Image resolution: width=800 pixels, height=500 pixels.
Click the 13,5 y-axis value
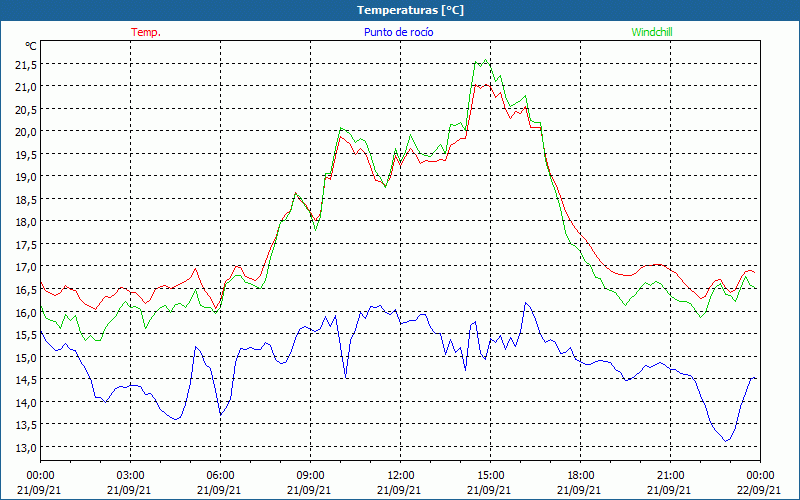(26, 424)
